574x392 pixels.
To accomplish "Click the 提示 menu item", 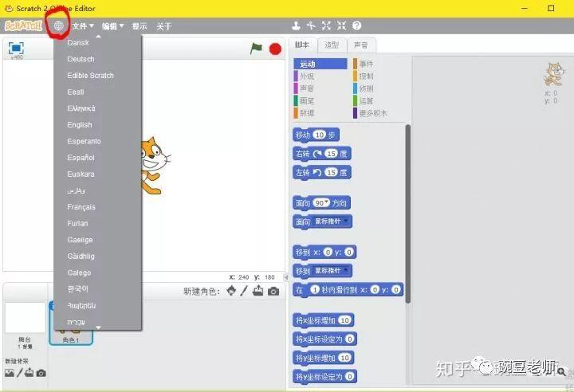I will click(x=140, y=26).
